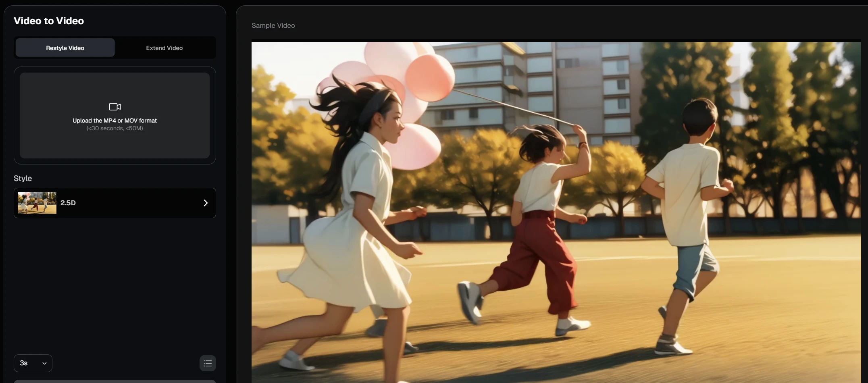Screen dimensions: 868x383
Task: Select the 2.5D style thumbnail preview
Action: point(36,203)
